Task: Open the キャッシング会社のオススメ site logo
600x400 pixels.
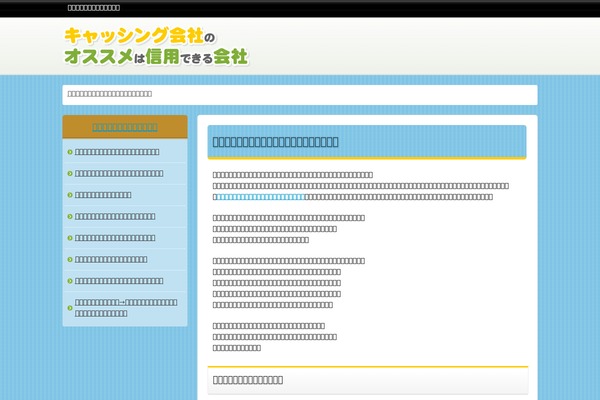Action: 155,46
